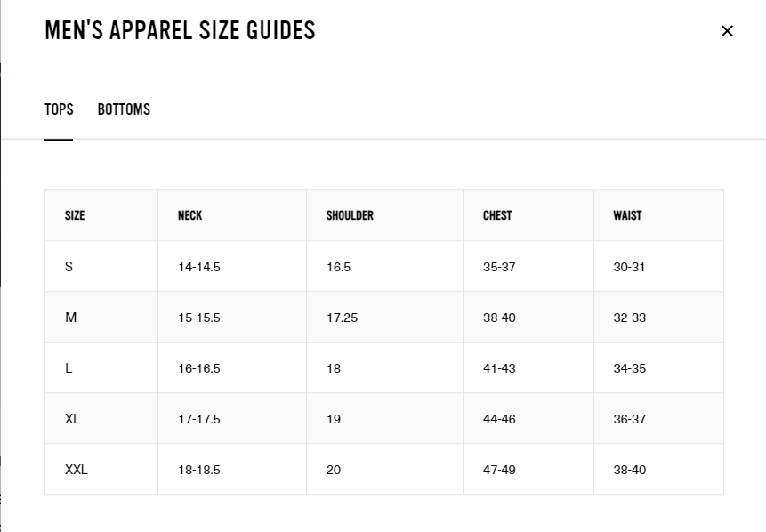Viewport: 766px width, 532px height.
Task: Click the Neck column header
Action: point(189,215)
